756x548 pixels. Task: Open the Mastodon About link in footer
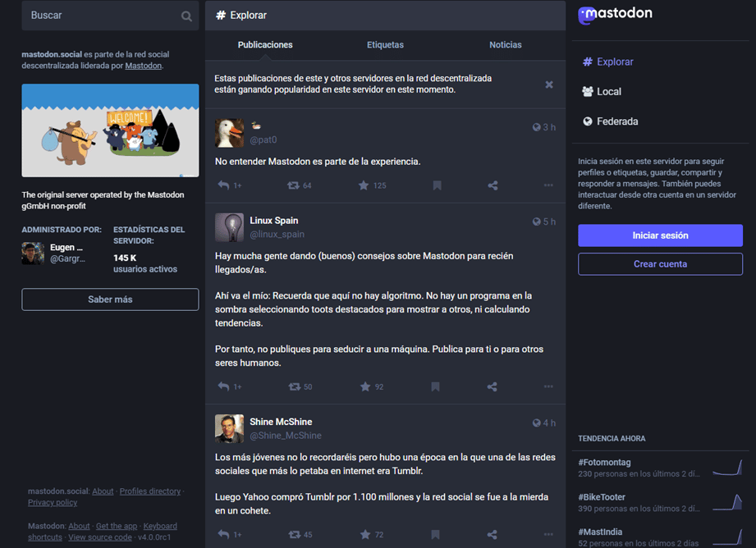79,526
